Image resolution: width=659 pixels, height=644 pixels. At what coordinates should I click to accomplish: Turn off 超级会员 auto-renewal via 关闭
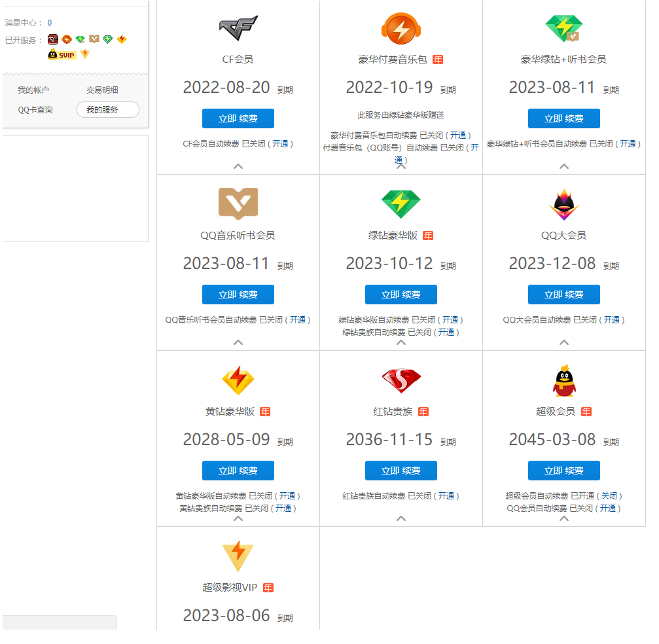click(609, 496)
